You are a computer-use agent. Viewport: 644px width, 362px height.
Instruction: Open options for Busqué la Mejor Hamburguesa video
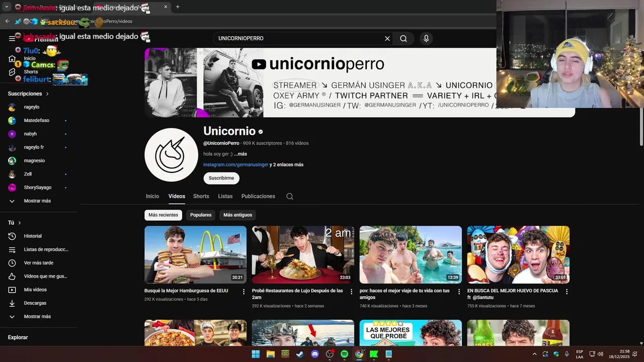tap(244, 292)
